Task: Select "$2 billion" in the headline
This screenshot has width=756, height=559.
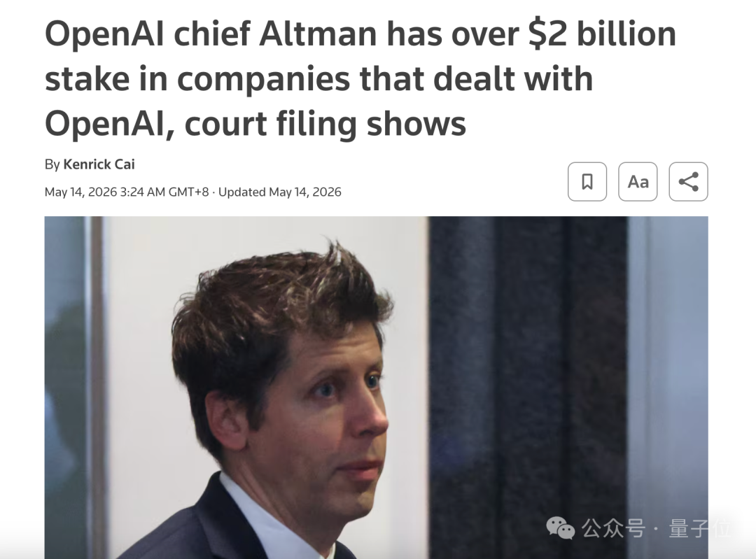Action: click(602, 34)
